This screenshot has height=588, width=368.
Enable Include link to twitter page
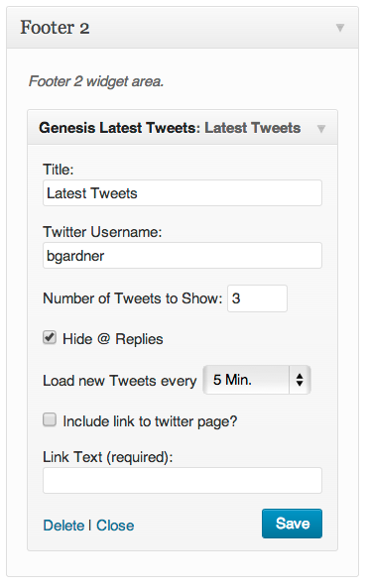pyautogui.click(x=50, y=420)
